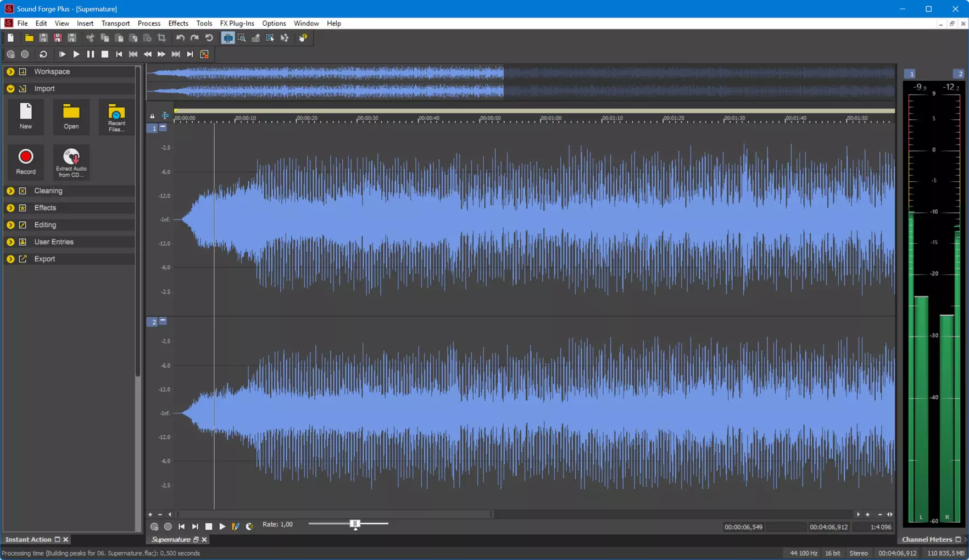Screen dimensions: 969x560
Task: Click the What's This help icon
Action: [303, 38]
